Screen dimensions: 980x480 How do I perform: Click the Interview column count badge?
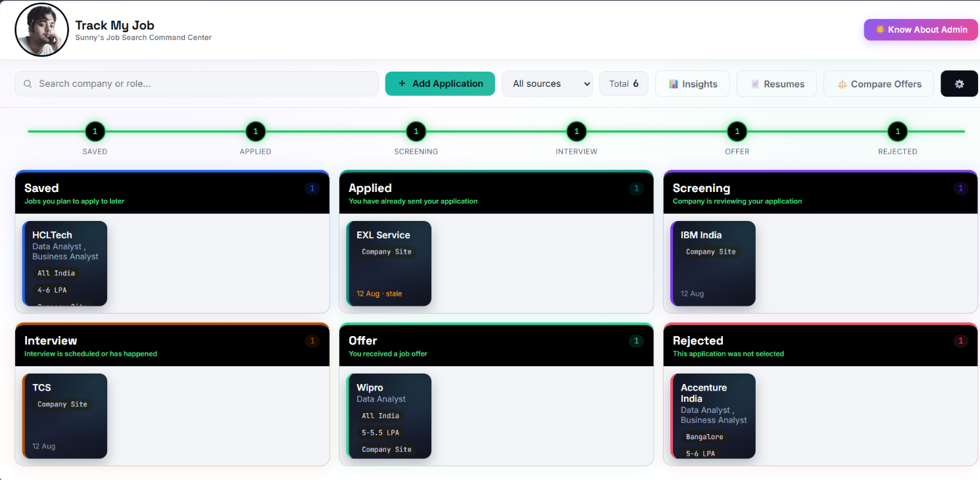pyautogui.click(x=312, y=341)
